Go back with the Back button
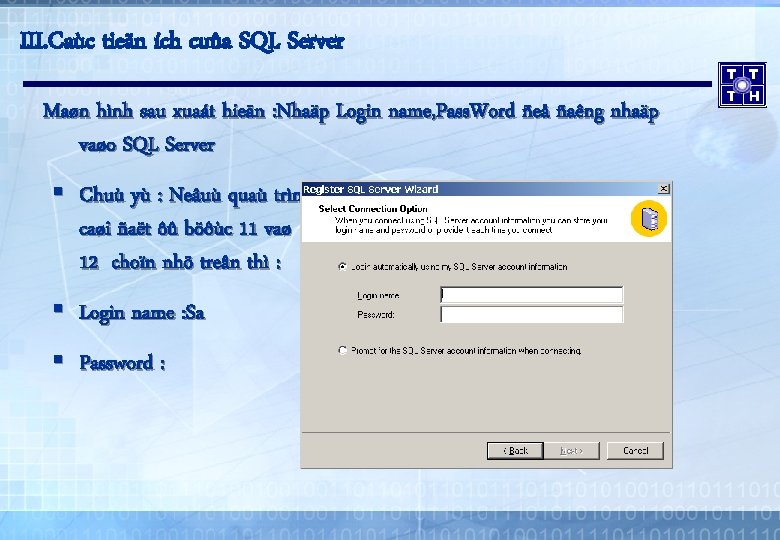This screenshot has height=540, width=780. point(515,450)
